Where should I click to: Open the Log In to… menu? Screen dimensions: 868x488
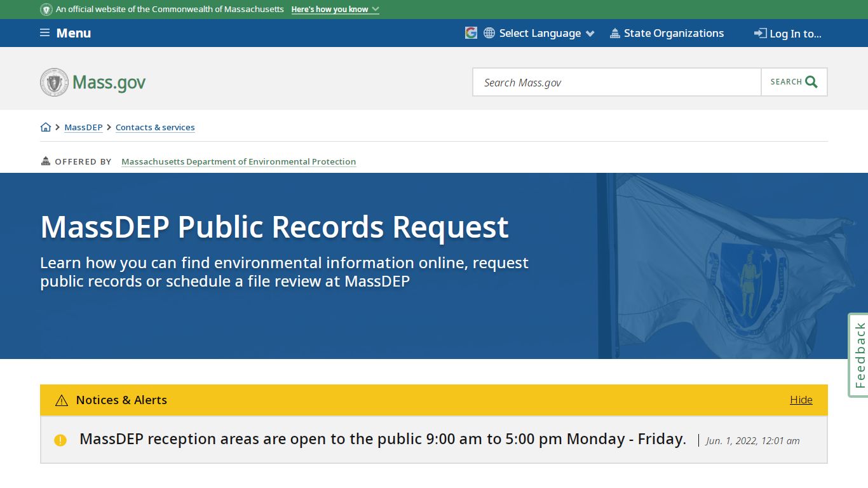coord(796,34)
